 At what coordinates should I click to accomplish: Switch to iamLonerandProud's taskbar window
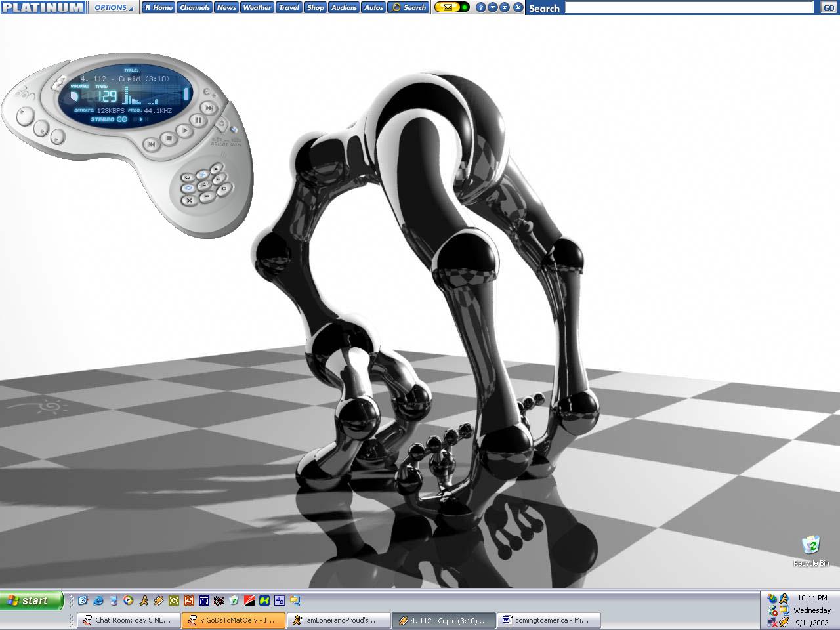tap(339, 620)
